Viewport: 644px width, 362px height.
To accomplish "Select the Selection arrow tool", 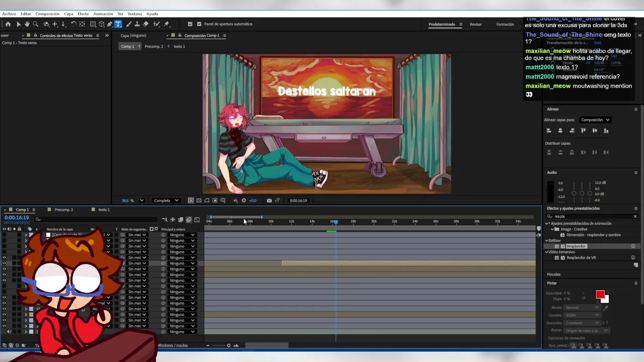I will [19, 24].
